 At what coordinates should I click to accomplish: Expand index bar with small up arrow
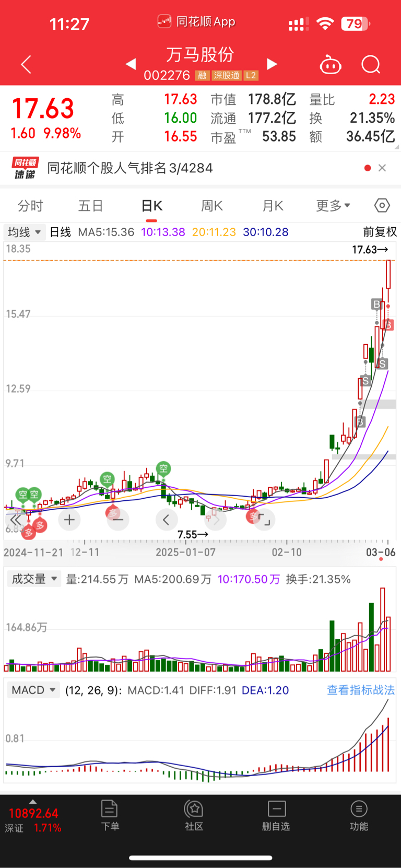(x=33, y=802)
